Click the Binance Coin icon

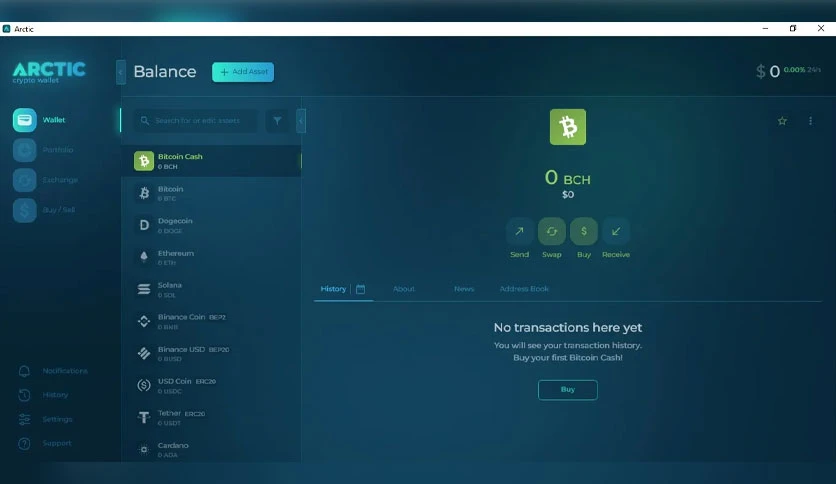pos(144,321)
